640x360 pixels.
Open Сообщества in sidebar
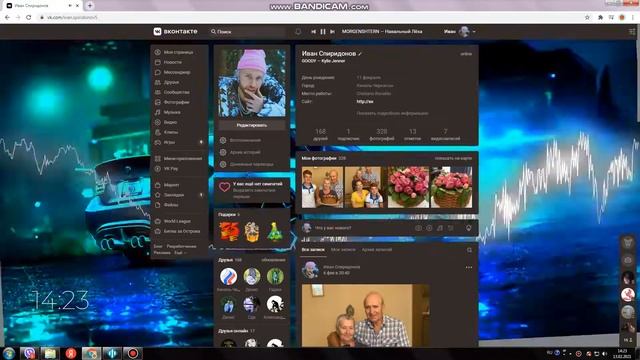[178, 92]
